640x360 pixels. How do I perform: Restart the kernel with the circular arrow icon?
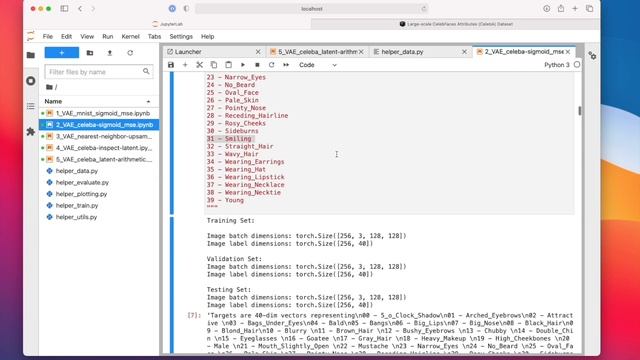click(x=271, y=65)
